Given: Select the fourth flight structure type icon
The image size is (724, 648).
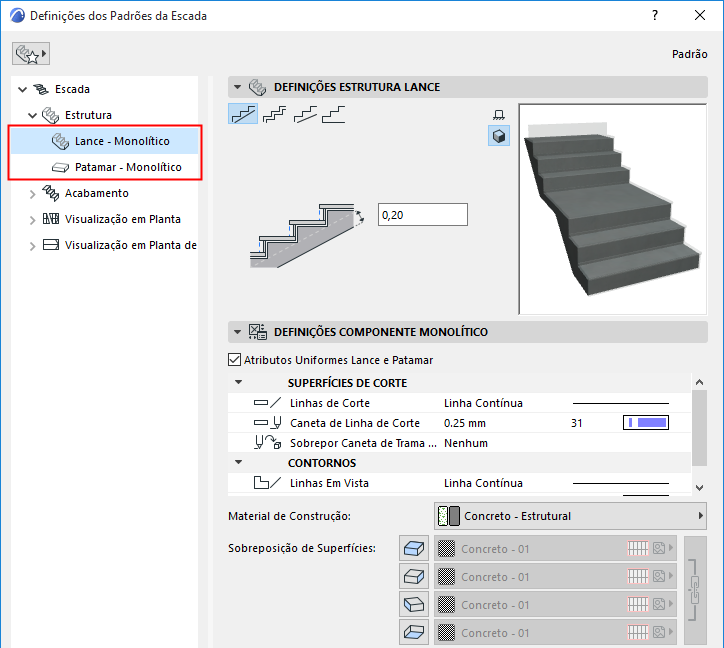Looking at the screenshot, I should [x=334, y=114].
